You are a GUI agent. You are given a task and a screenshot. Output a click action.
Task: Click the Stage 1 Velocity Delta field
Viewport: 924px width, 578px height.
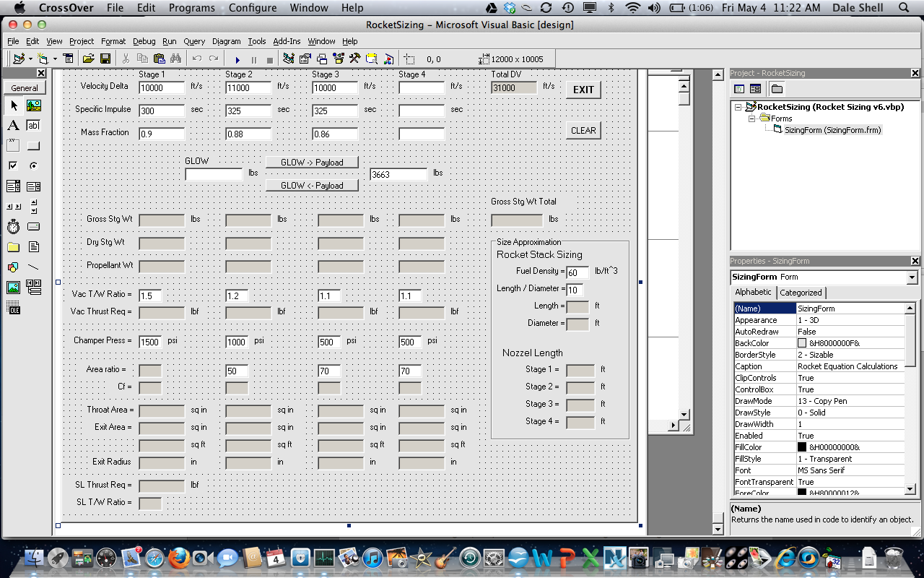162,88
